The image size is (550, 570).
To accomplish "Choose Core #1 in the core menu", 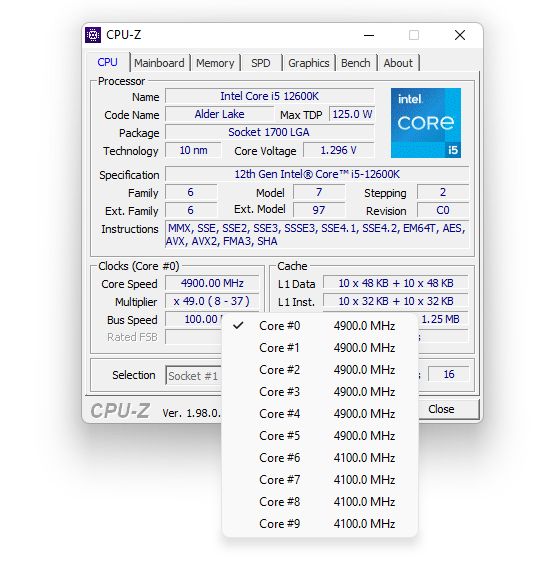I will pos(320,348).
